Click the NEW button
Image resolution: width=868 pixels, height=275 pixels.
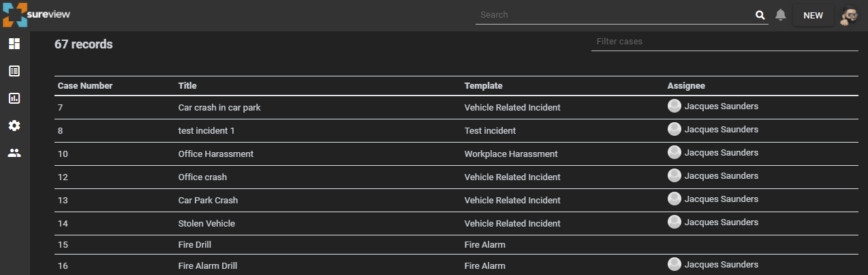point(813,16)
